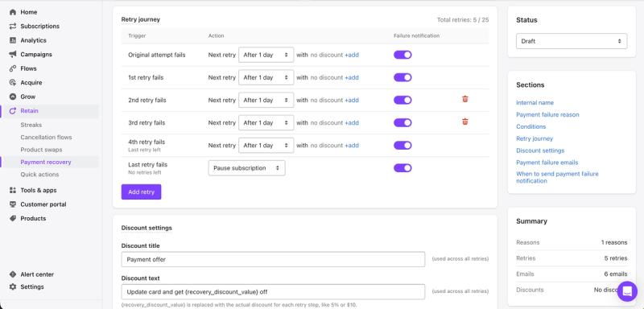Add discount to 3rd retry fails row
The height and width of the screenshot is (309, 644).
[352, 122]
